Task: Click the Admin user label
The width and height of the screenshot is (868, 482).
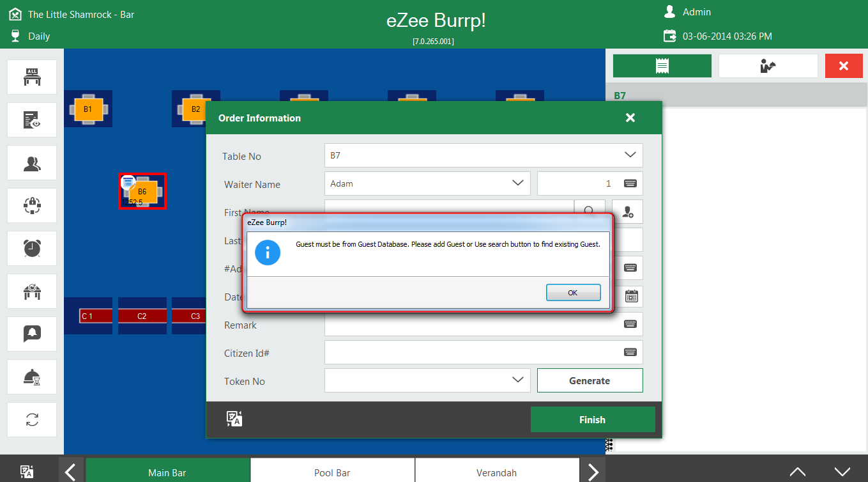Action: (697, 12)
